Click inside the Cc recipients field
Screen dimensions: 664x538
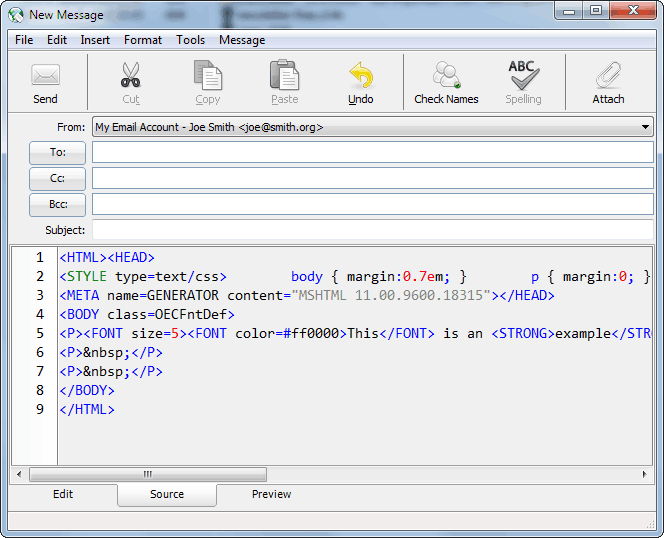click(373, 178)
